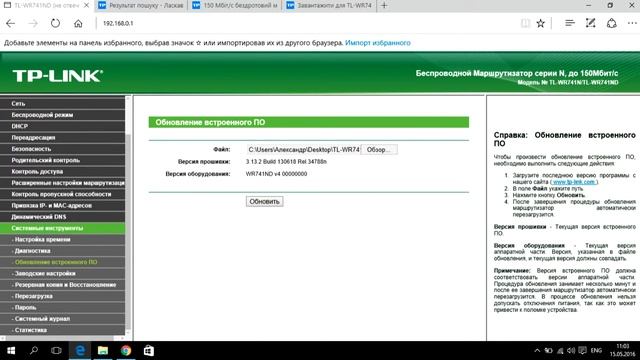
Task: Open the Пароль submenu item
Action: [62, 307]
